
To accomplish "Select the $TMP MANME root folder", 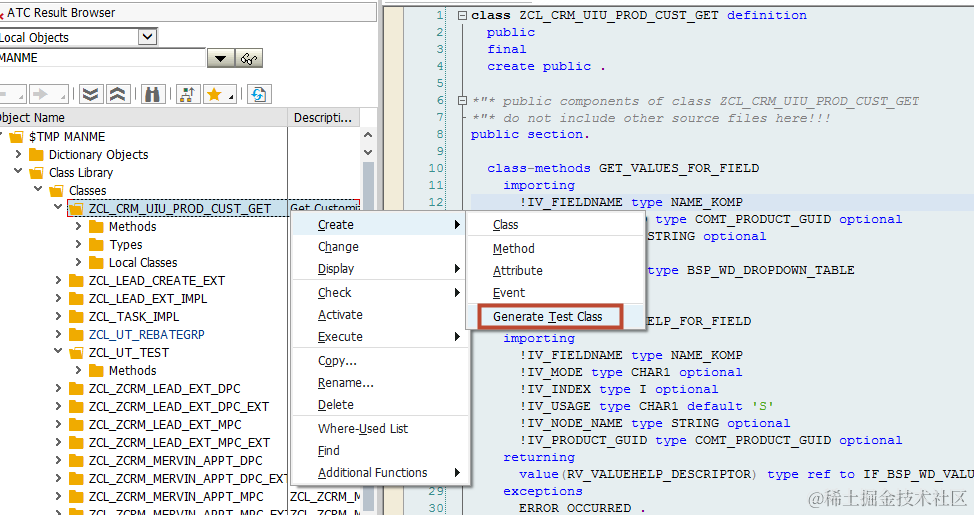I will pos(67,137).
